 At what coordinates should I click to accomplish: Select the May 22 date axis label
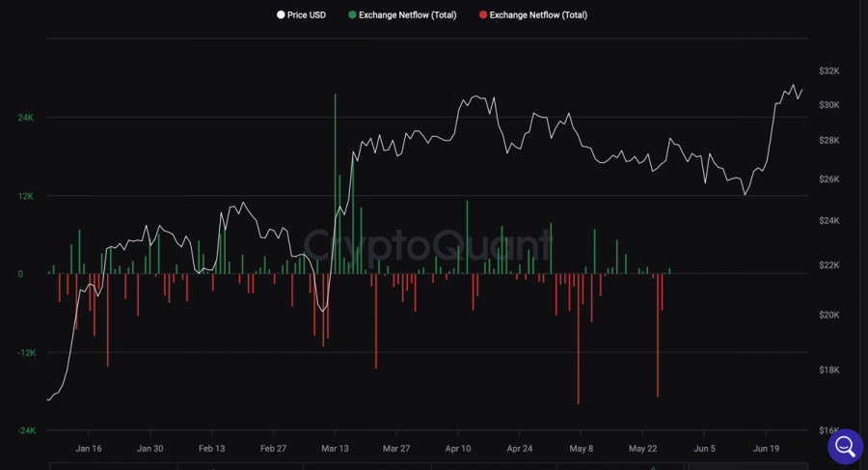click(x=642, y=449)
